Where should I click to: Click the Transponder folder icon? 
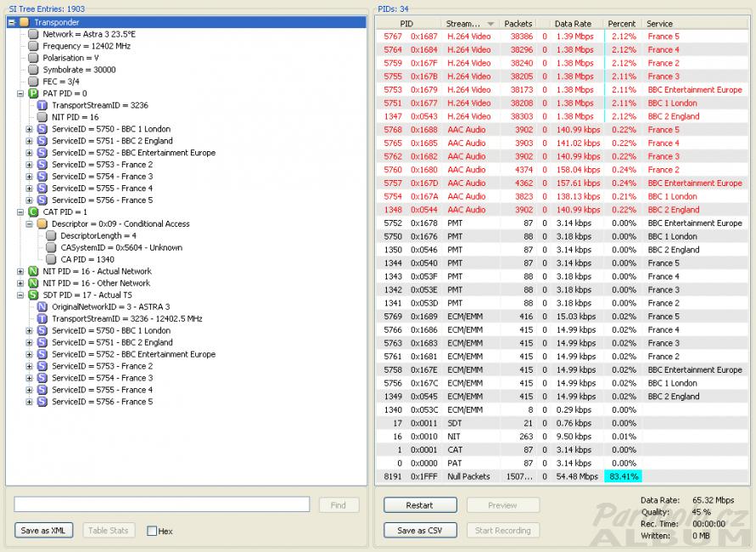tap(24, 22)
